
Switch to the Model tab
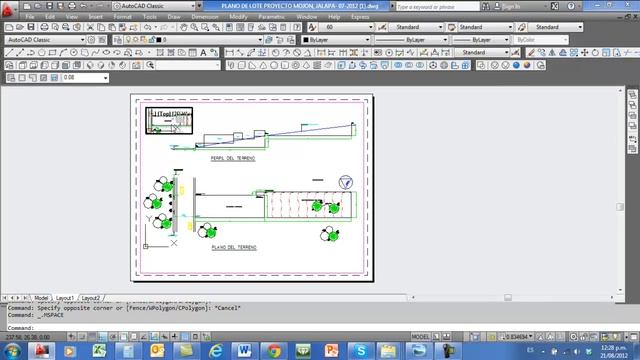[x=41, y=298]
